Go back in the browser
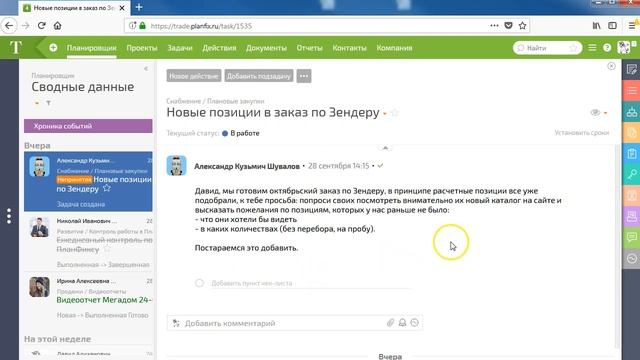The image size is (640, 360). coord(9,25)
